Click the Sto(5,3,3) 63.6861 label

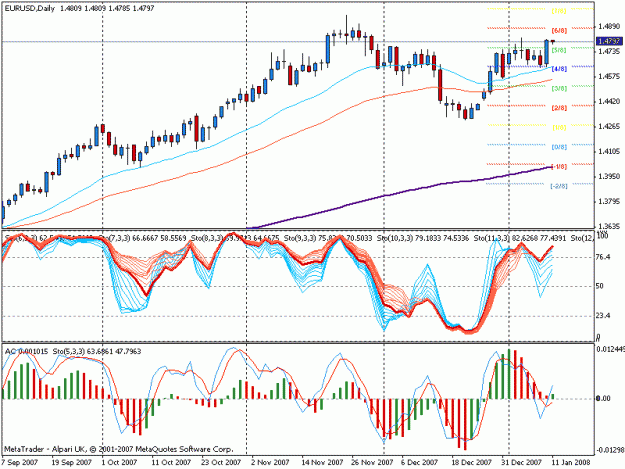coord(82,351)
